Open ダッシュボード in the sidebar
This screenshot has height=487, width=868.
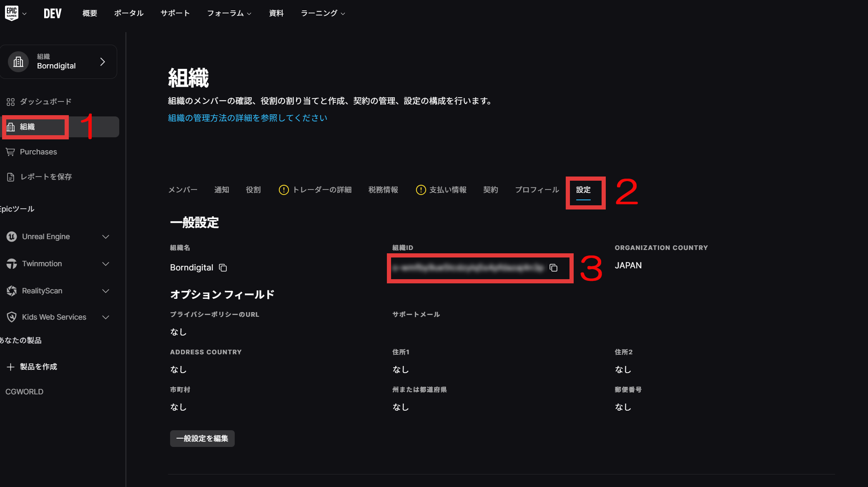tap(46, 102)
